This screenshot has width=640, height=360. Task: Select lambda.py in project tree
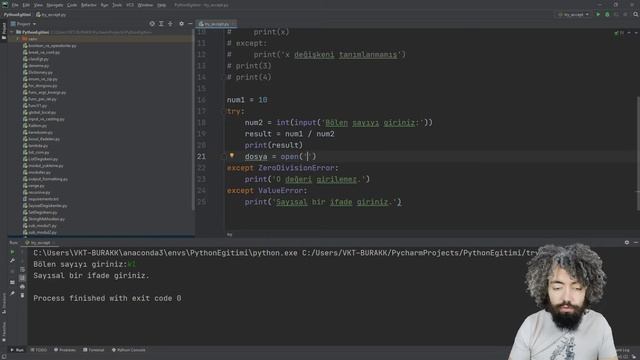pyautogui.click(x=36, y=146)
